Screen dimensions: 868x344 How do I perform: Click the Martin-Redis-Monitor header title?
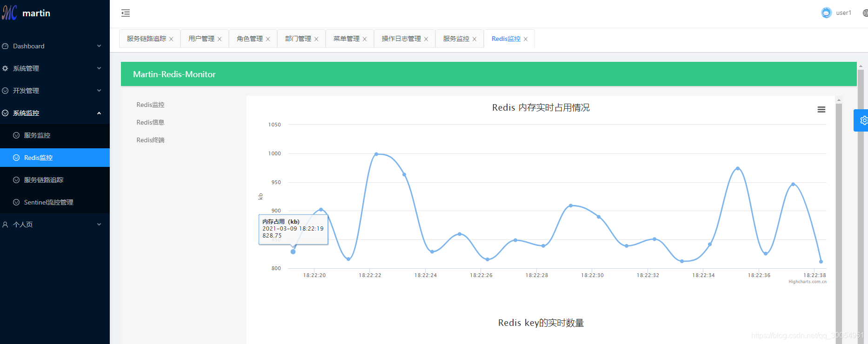pyautogui.click(x=174, y=74)
